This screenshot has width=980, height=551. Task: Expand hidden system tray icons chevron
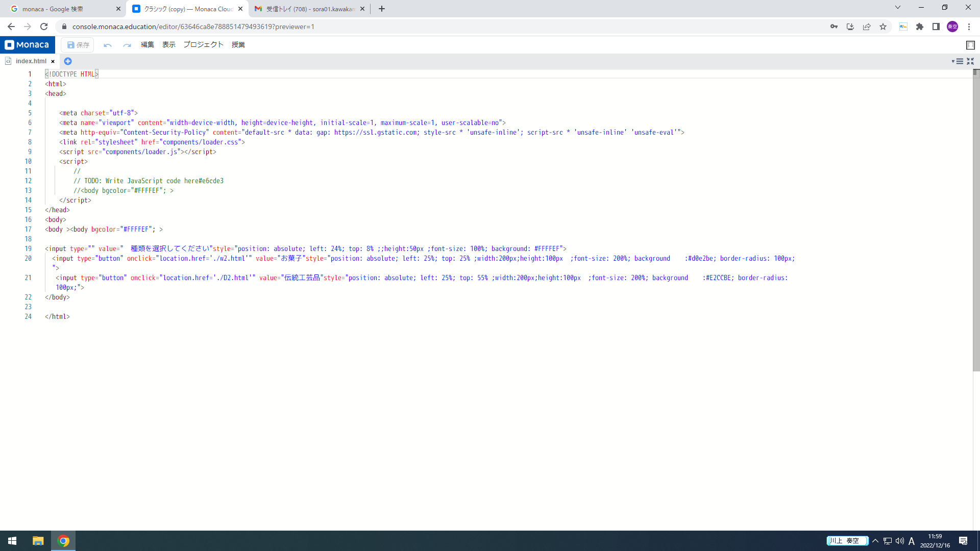click(875, 541)
